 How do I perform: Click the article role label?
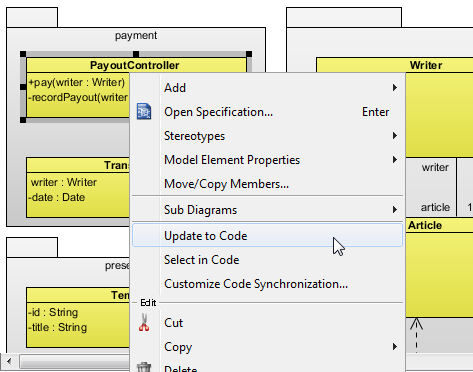click(435, 207)
